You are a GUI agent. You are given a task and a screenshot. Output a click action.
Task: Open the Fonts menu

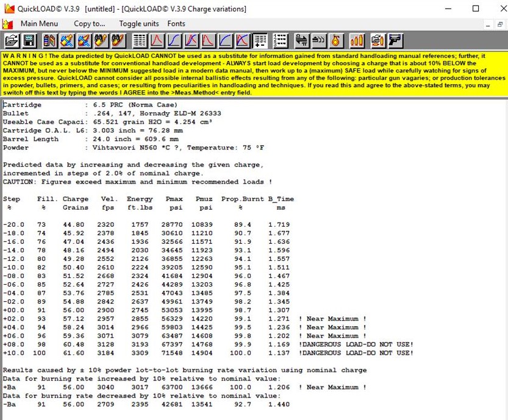point(176,24)
